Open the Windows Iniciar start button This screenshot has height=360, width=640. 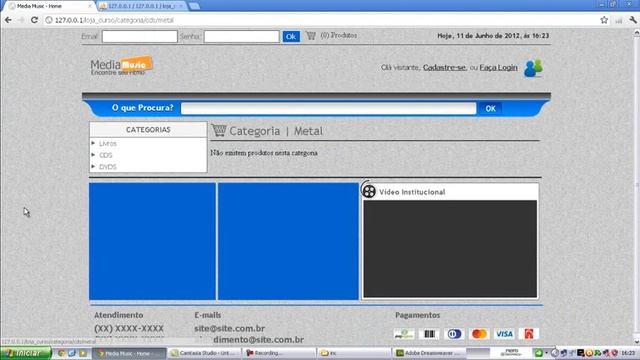pyautogui.click(x=26, y=353)
